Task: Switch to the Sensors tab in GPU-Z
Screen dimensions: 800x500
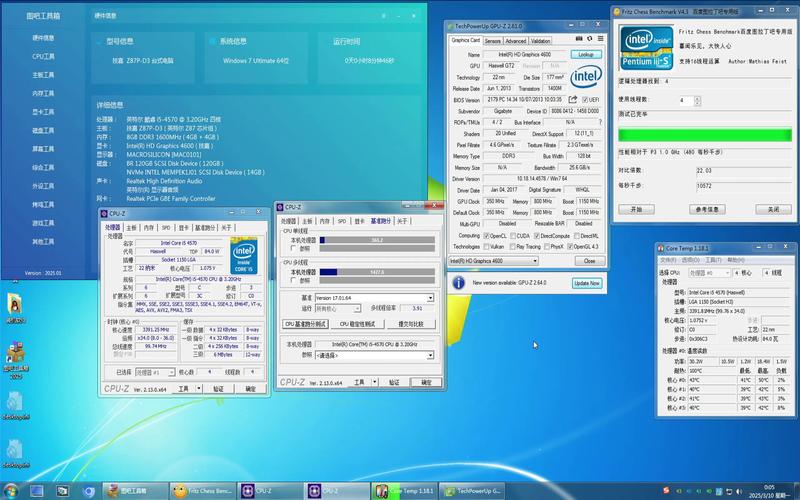Action: click(493, 41)
